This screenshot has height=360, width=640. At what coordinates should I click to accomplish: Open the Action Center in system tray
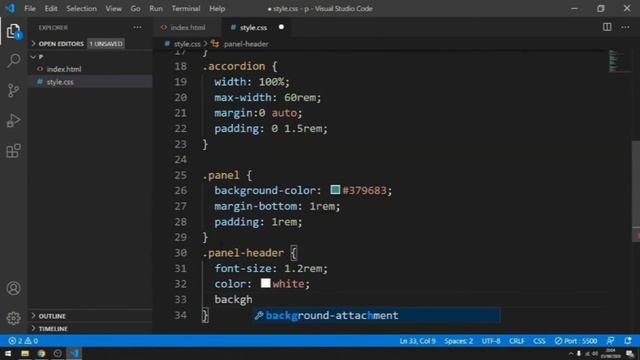pyautogui.click(x=630, y=353)
